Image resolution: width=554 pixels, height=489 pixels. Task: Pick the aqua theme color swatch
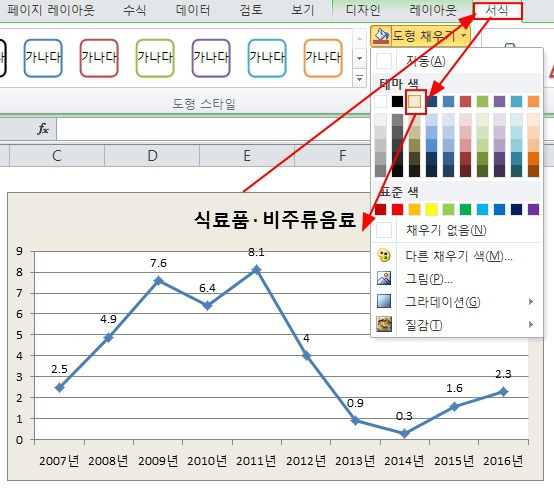coord(517,101)
